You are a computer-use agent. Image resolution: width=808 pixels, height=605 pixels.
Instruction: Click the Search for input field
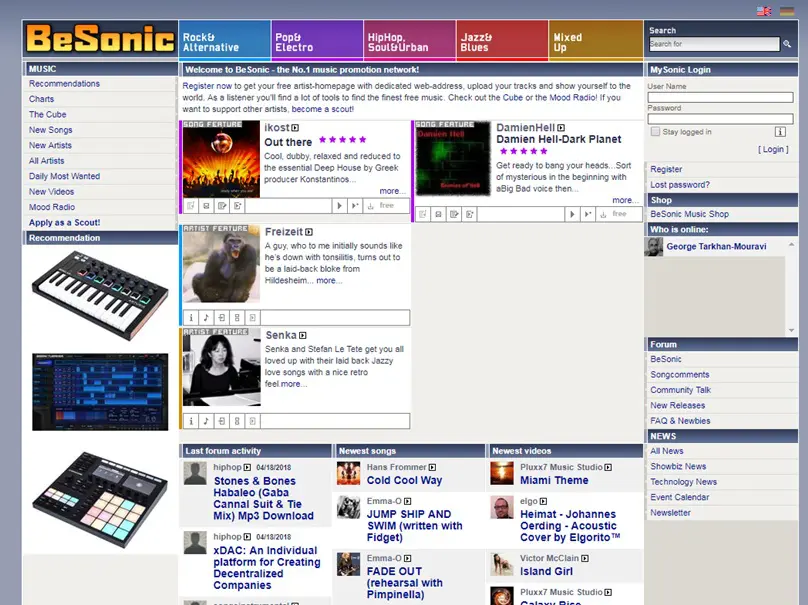pos(714,44)
